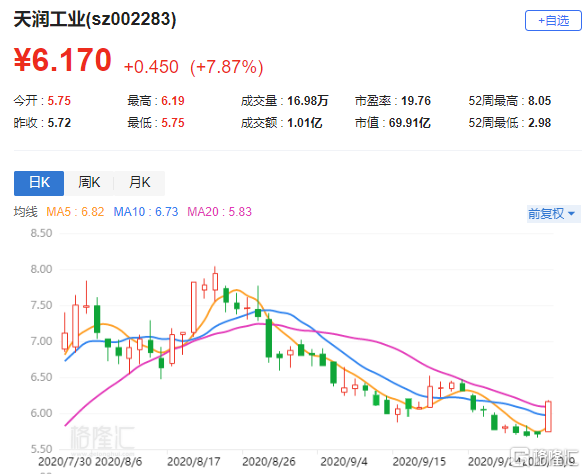
Task: Open the 月K chart tab
Action: [x=140, y=183]
